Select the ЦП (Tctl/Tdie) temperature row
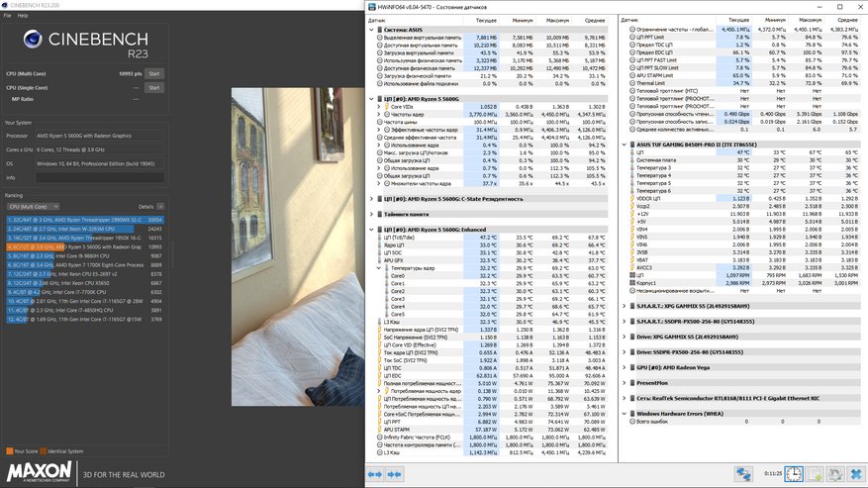868x488 pixels. pyautogui.click(x=492, y=238)
